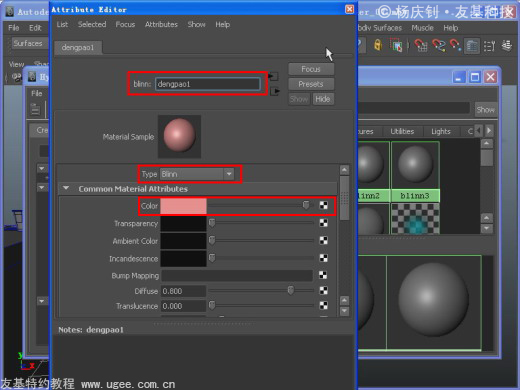Click the output connection arrow beside blinn name
Image resolution: width=520 pixels, height=390 pixels.
275,91
